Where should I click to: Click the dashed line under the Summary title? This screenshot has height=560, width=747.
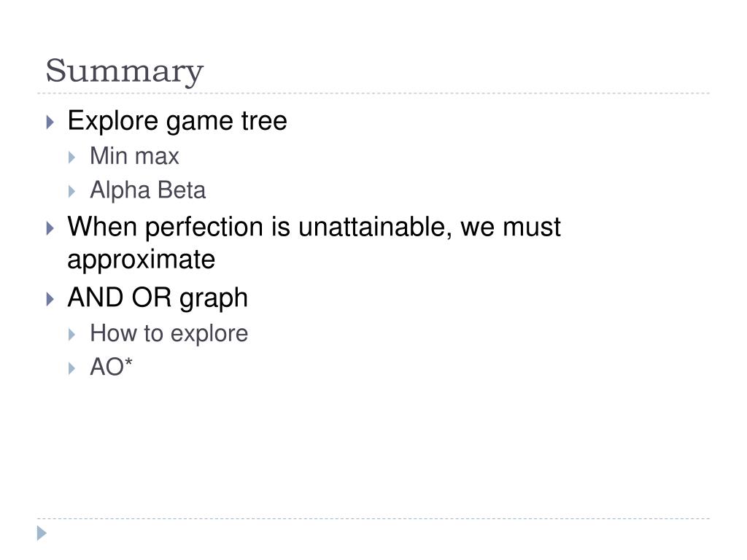tap(373, 93)
